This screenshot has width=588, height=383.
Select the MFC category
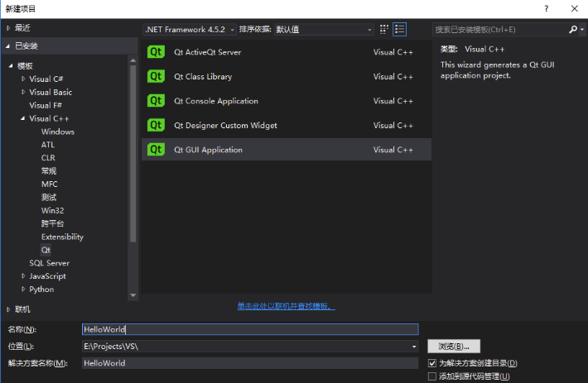coord(50,184)
